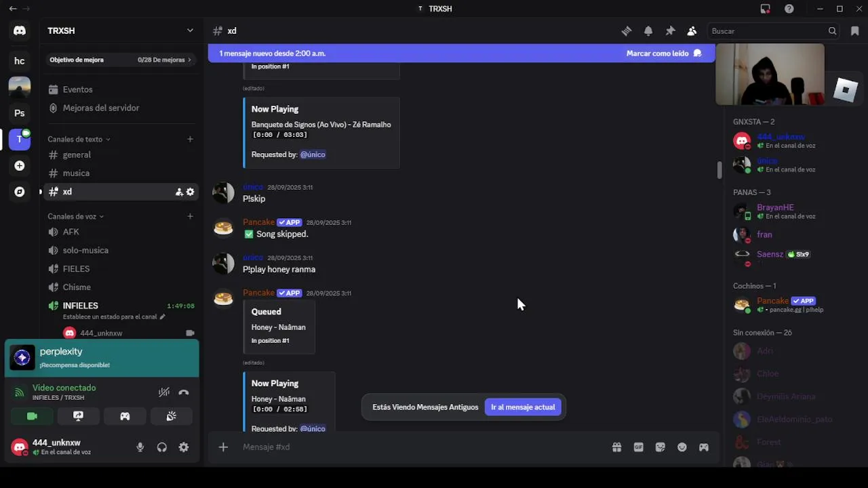Open user settings gear icon
Screen dimensions: 868x488
[x=184, y=447]
